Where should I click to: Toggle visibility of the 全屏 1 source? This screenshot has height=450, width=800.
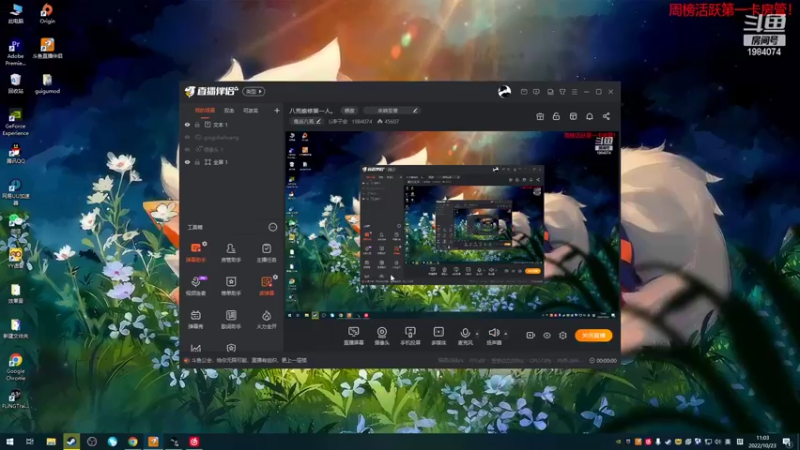(x=187, y=162)
